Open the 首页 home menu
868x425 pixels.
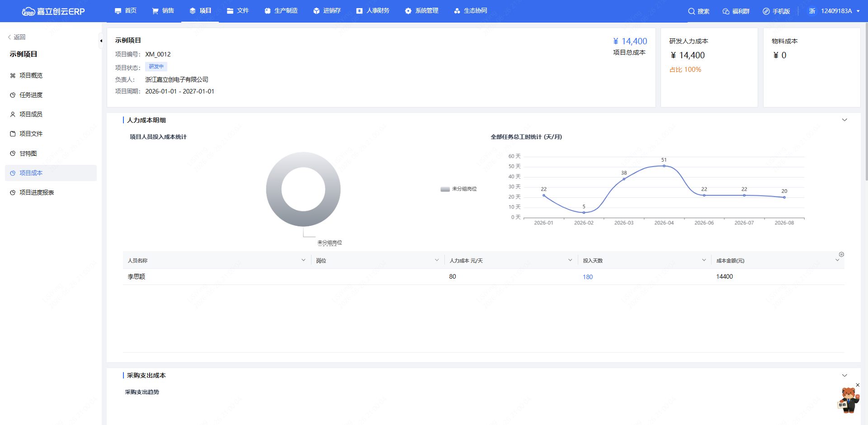coord(126,11)
